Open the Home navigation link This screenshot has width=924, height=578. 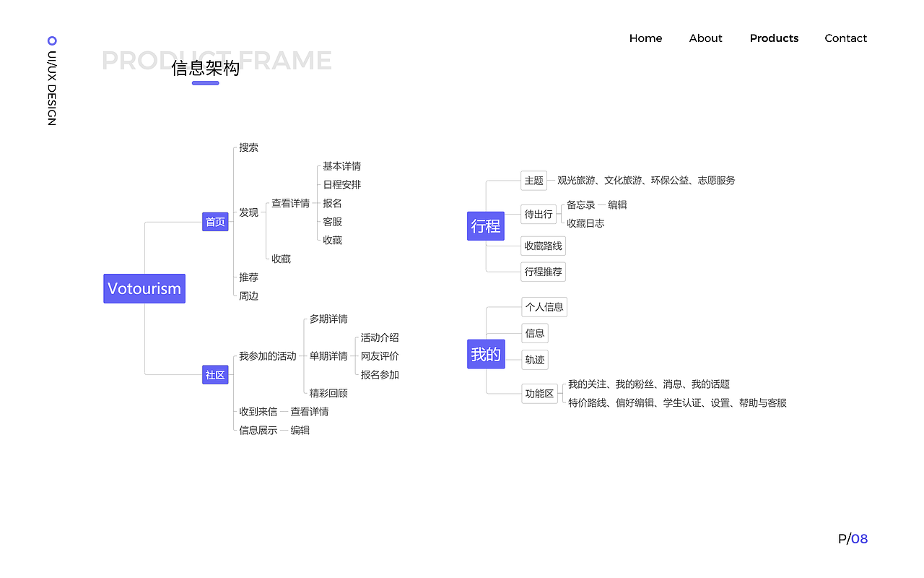click(x=645, y=38)
